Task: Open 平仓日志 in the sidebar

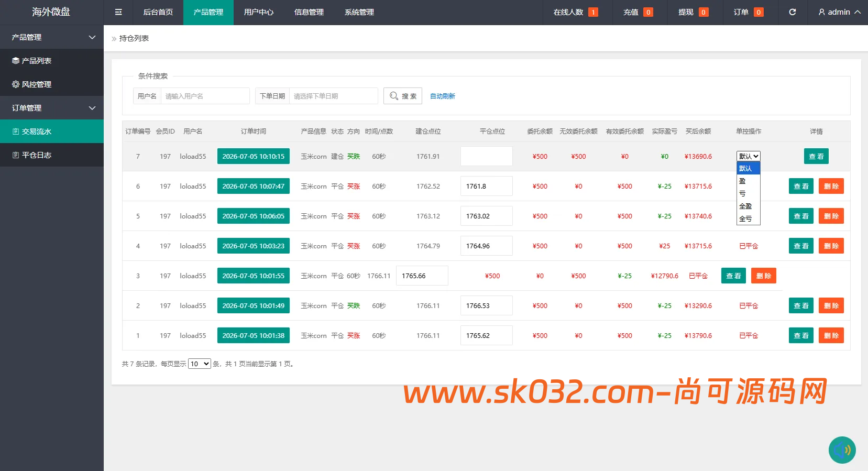Action: coord(52,155)
